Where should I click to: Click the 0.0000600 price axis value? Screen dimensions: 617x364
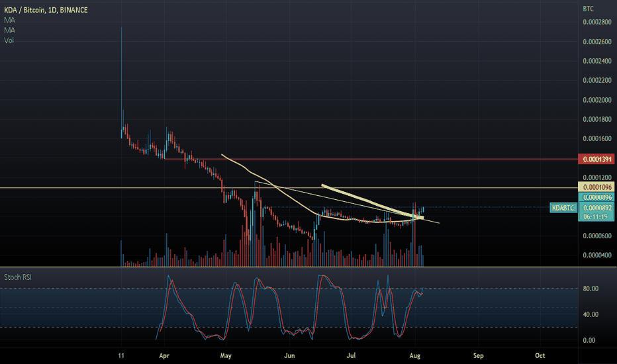[597, 236]
